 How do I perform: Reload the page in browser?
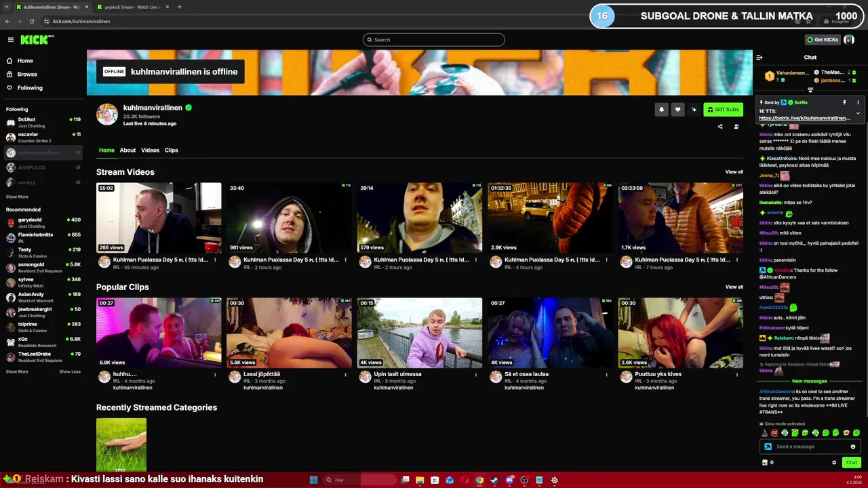(x=31, y=21)
